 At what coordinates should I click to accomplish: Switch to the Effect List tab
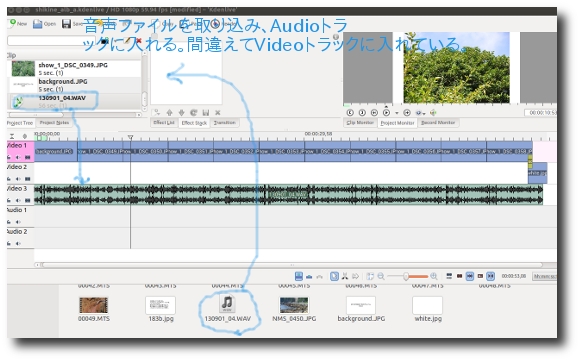click(164, 122)
